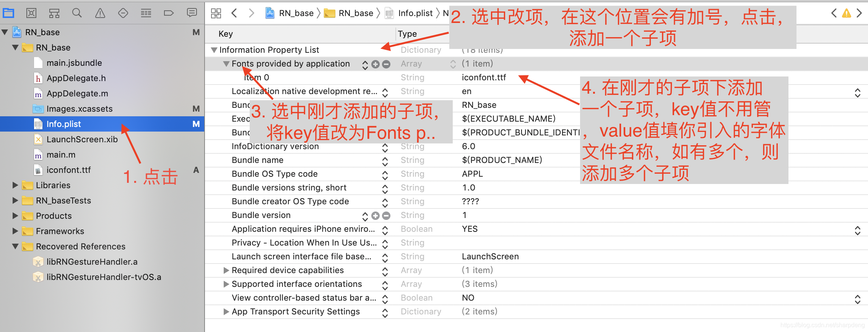This screenshot has height=332, width=868.
Task: Go back with the left chevron
Action: [x=234, y=13]
